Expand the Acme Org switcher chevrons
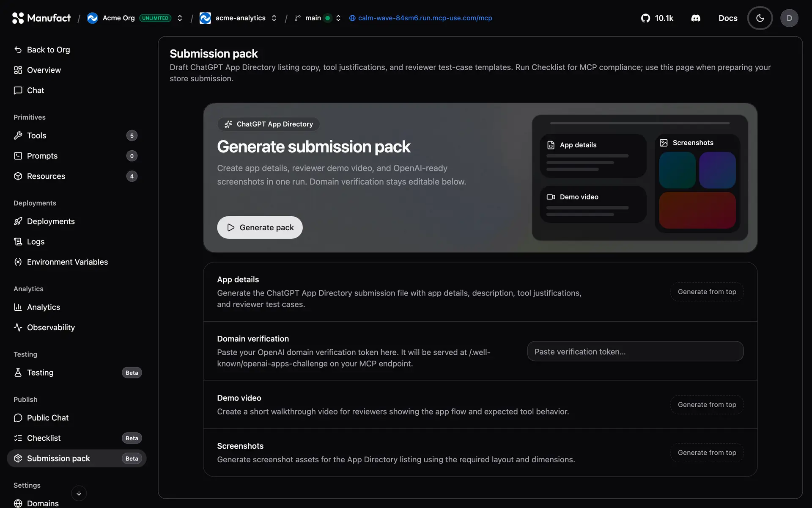Image resolution: width=812 pixels, height=508 pixels. point(180,18)
